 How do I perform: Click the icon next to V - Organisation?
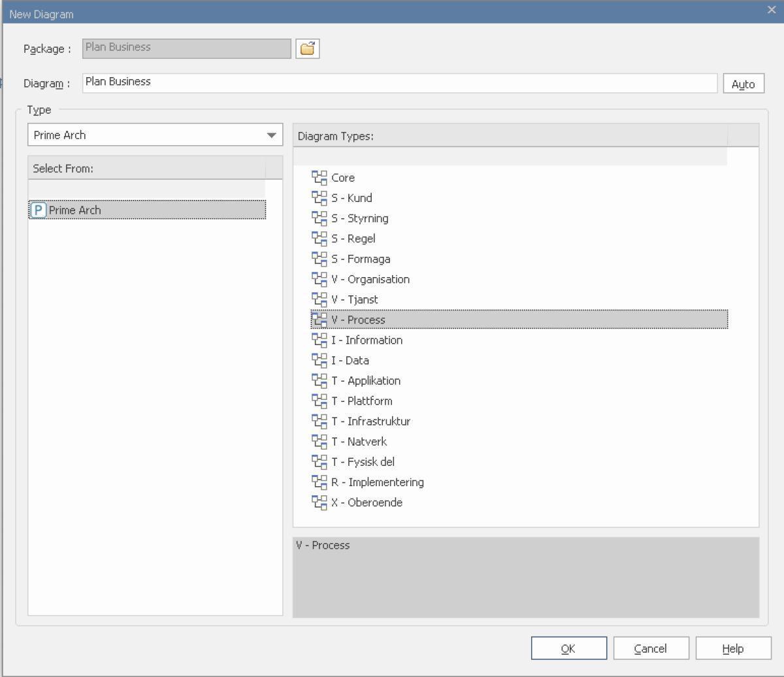click(x=319, y=279)
